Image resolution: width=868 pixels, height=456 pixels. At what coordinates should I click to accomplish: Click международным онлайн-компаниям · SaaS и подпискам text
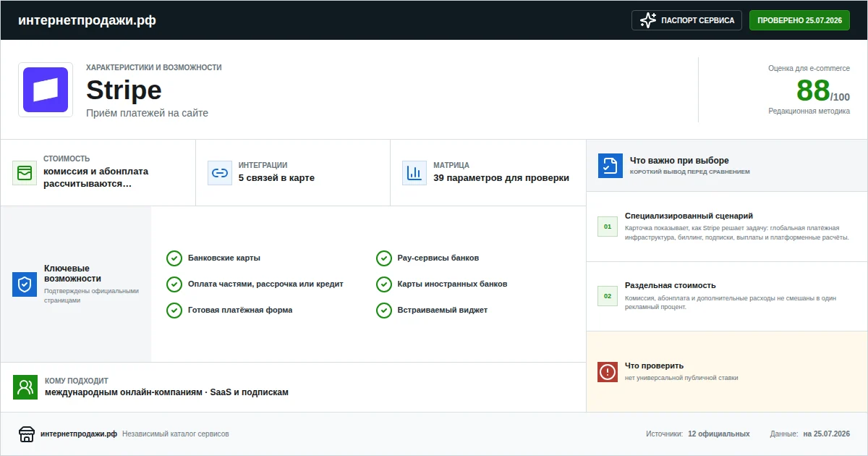pos(166,392)
